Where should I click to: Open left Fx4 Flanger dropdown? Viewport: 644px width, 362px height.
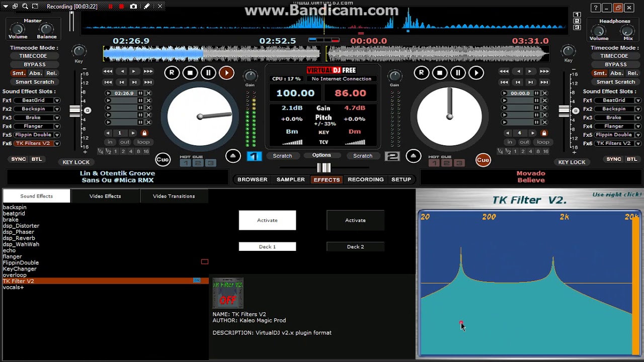coord(57,126)
